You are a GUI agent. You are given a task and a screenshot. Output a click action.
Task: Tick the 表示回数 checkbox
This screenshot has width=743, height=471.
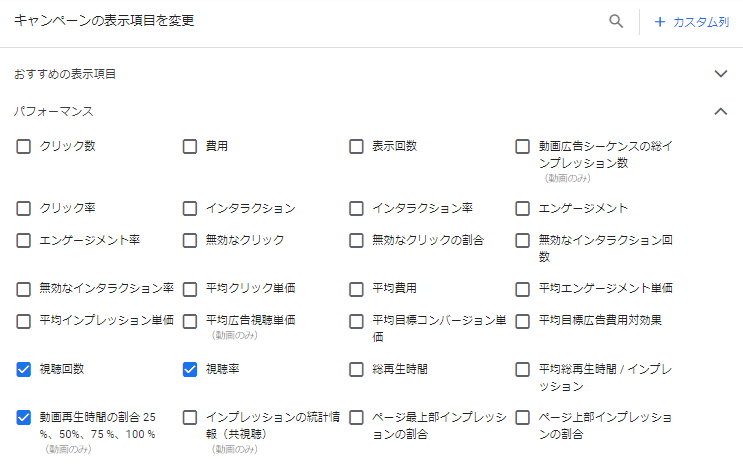tap(356, 146)
